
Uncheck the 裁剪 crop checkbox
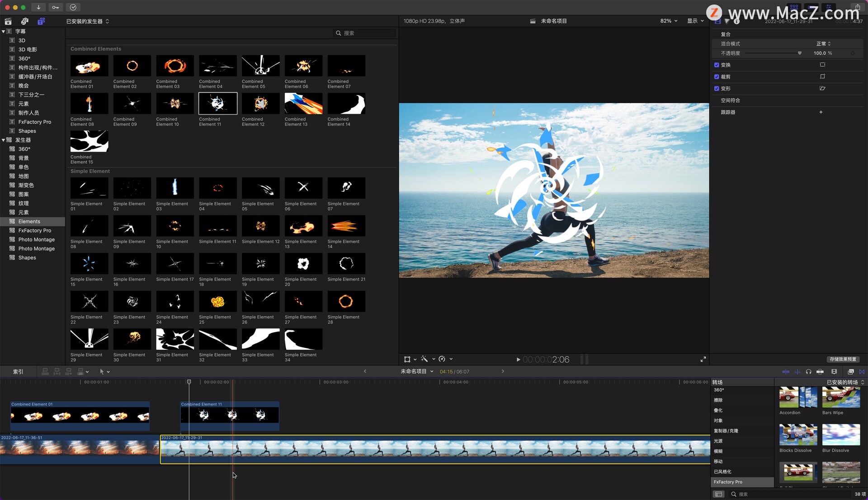tap(717, 77)
